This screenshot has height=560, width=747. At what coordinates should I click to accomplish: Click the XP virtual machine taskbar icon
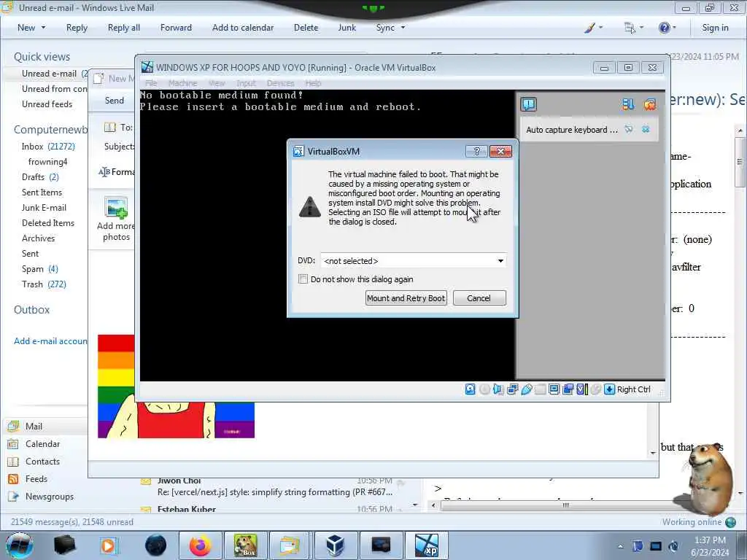point(426,545)
